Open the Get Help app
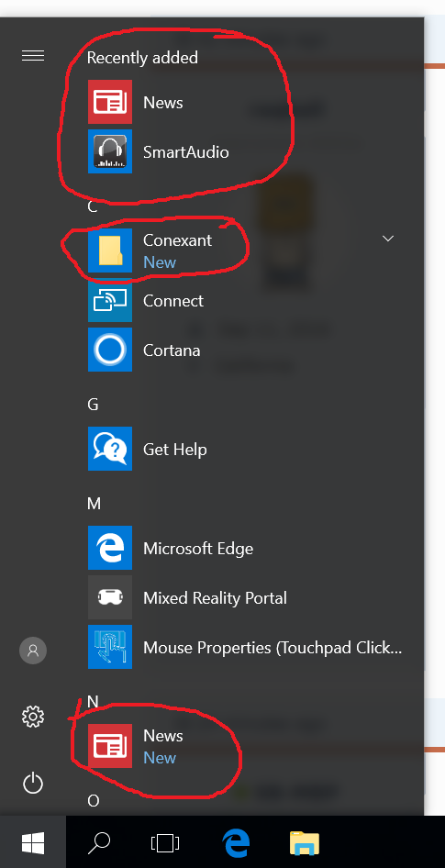 click(243, 449)
